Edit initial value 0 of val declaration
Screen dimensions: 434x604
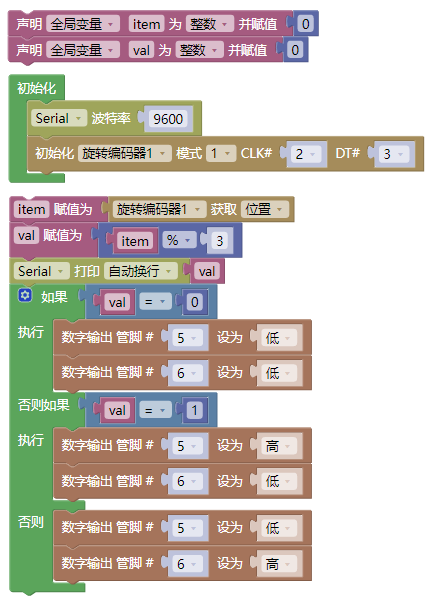pyautogui.click(x=295, y=50)
